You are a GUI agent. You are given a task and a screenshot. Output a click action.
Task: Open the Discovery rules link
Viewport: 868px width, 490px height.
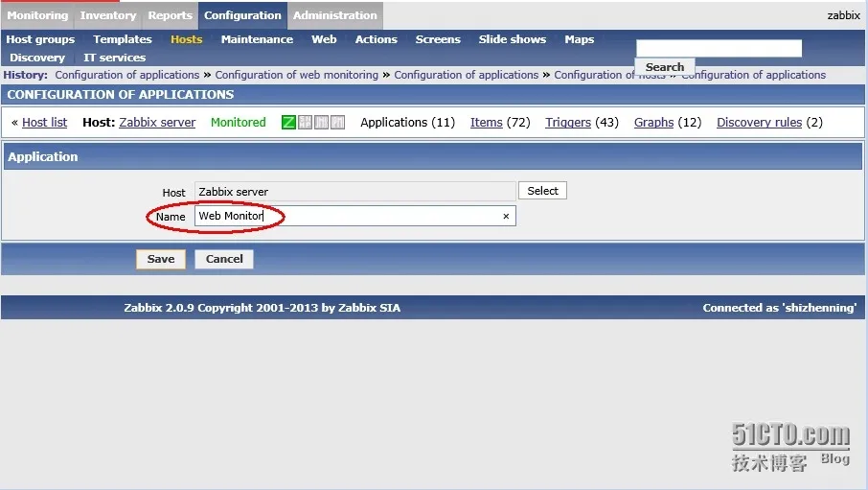click(759, 123)
